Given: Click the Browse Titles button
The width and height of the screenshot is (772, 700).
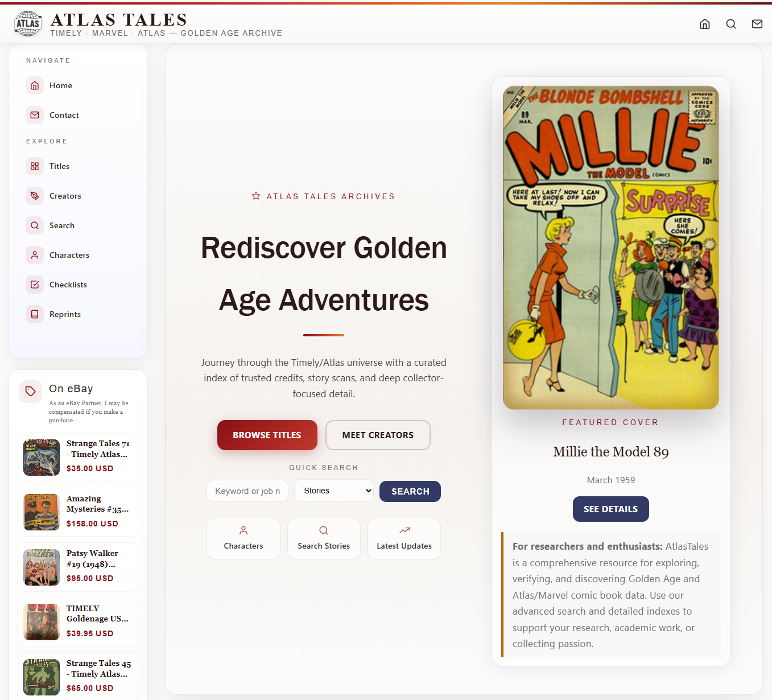Looking at the screenshot, I should coord(267,435).
